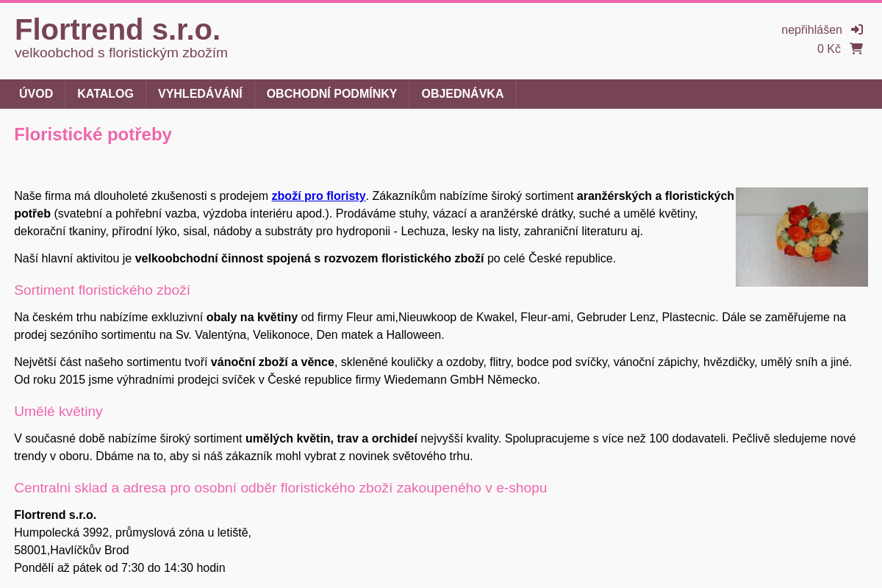Image resolution: width=882 pixels, height=588 pixels.
Task: Click the opening hours text Pondělí až pátek
Action: (120, 568)
